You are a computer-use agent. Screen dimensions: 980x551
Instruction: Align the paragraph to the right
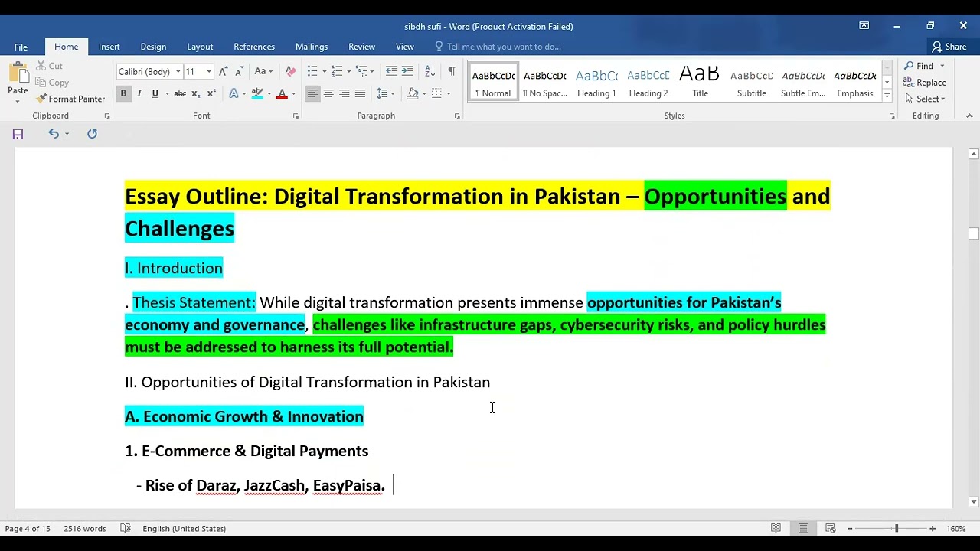345,93
